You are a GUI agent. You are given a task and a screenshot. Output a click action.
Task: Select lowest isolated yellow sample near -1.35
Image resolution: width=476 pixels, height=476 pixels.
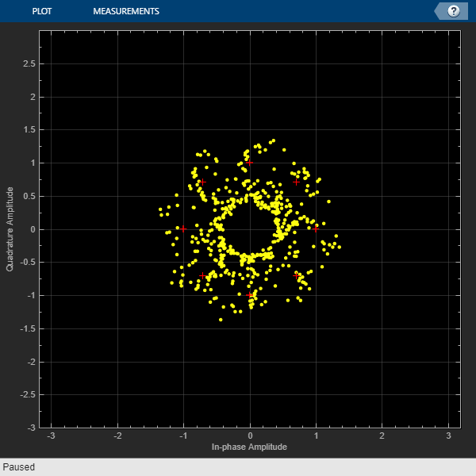pos(221,319)
